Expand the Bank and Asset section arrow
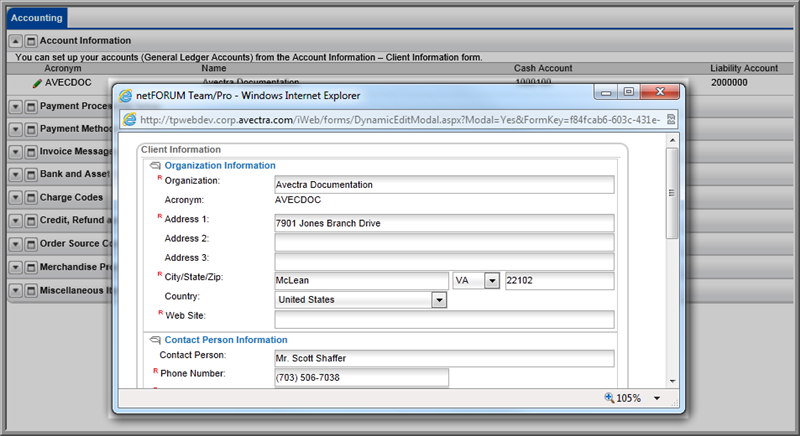The height and width of the screenshot is (436, 800). click(16, 174)
